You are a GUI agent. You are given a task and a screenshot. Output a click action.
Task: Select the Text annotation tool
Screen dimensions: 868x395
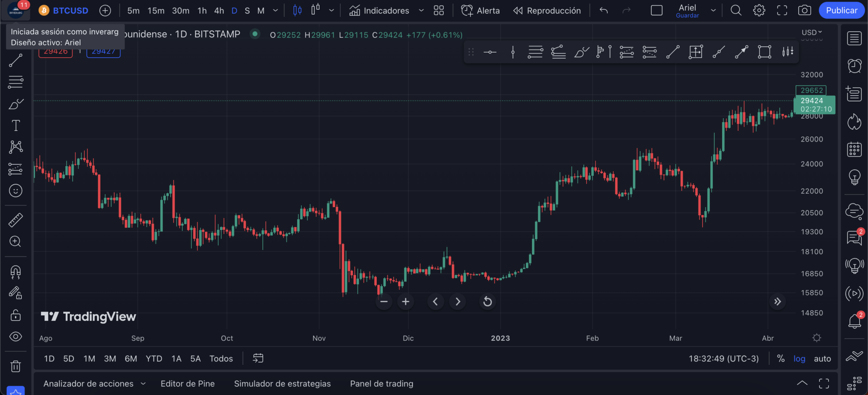(x=16, y=125)
